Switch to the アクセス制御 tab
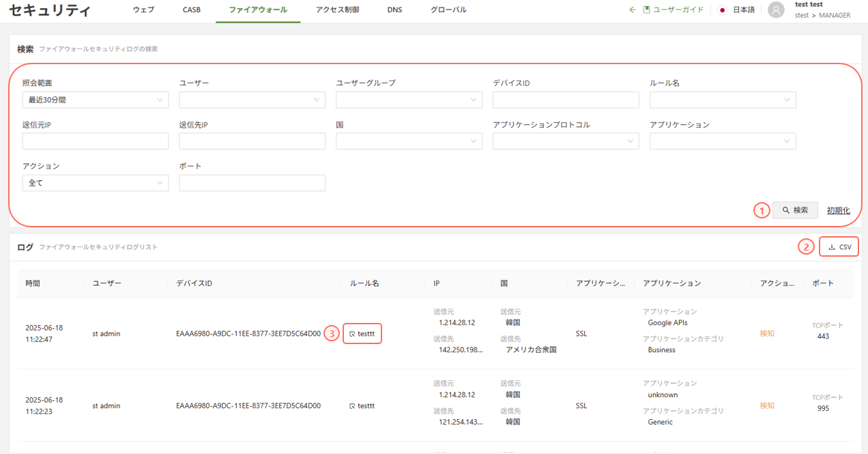This screenshot has width=868, height=454. [x=337, y=10]
